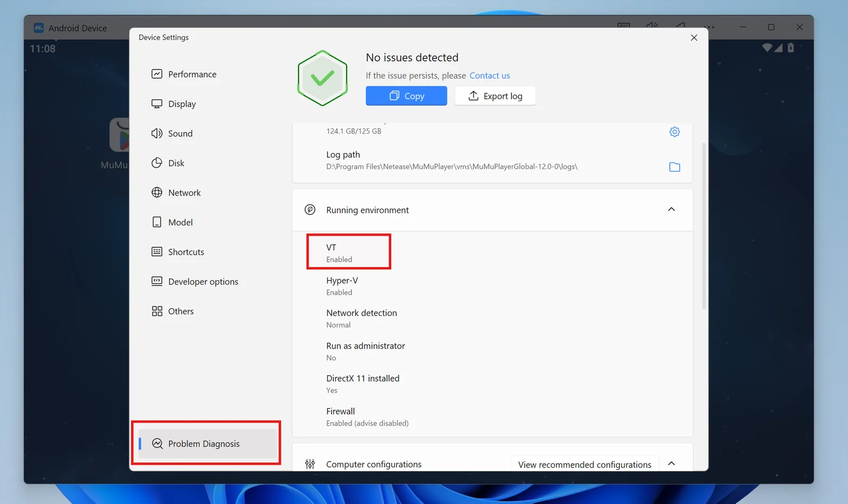Click the No issues detected heading
The height and width of the screenshot is (504, 848).
(x=412, y=57)
